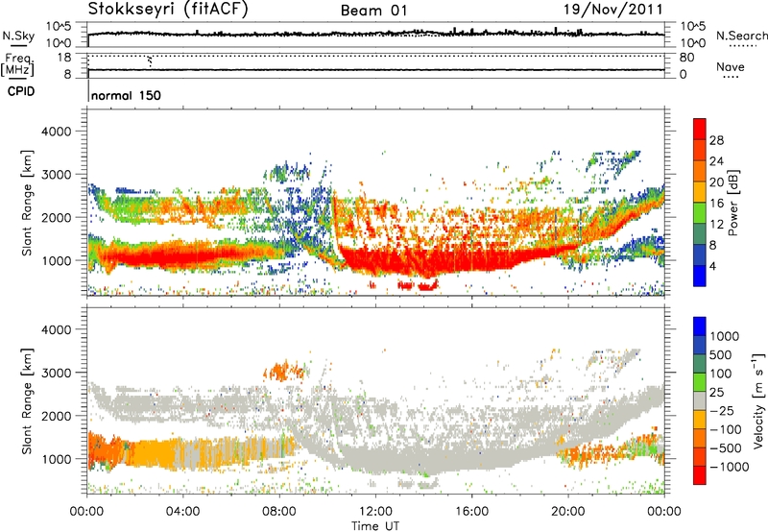Click the red top segment of power colorbar
The height and width of the screenshot is (532, 768).
point(700,129)
